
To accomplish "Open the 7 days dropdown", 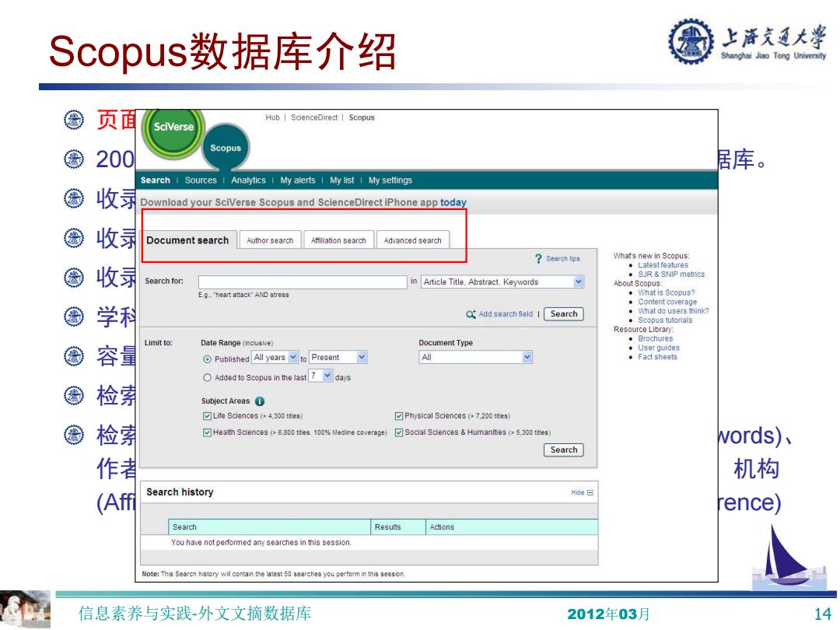I will (x=321, y=376).
